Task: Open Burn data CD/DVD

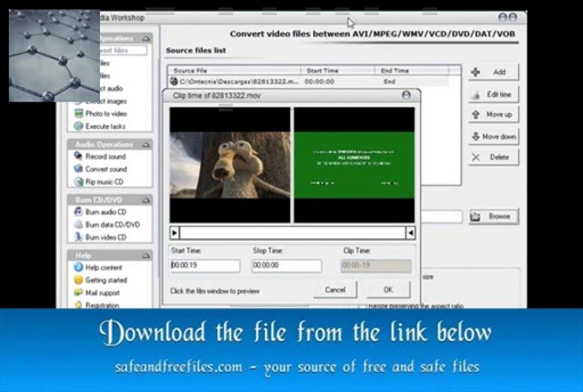Action: point(113,224)
